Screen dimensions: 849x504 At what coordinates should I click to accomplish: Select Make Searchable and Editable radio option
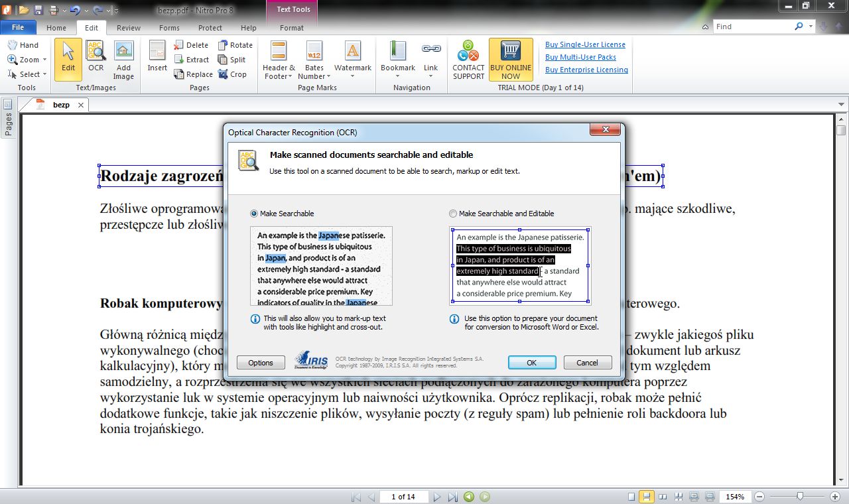(x=453, y=214)
